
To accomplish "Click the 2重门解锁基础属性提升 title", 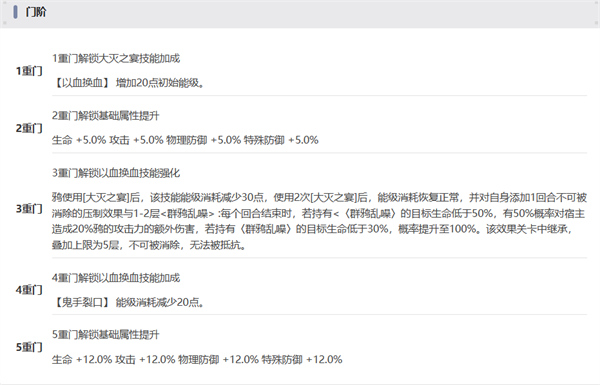I will [106, 116].
